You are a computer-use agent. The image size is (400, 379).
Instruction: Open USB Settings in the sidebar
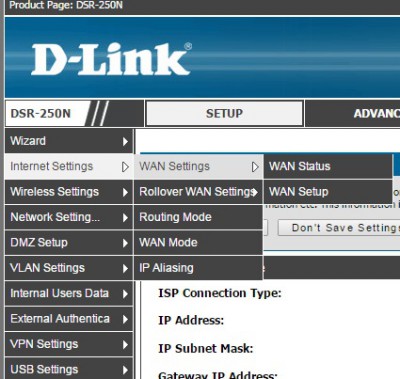point(69,369)
